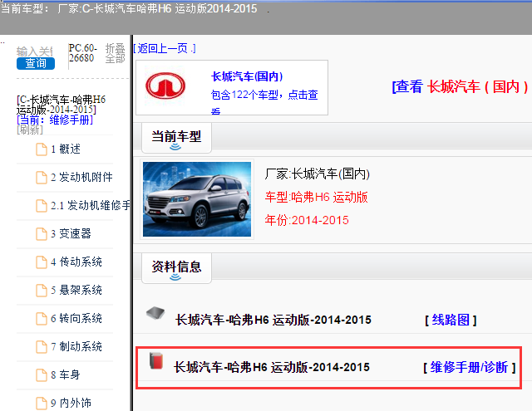Click the document icon next to 7 制动系统
Image resolution: width=532 pixels, height=411 pixels.
(x=42, y=347)
